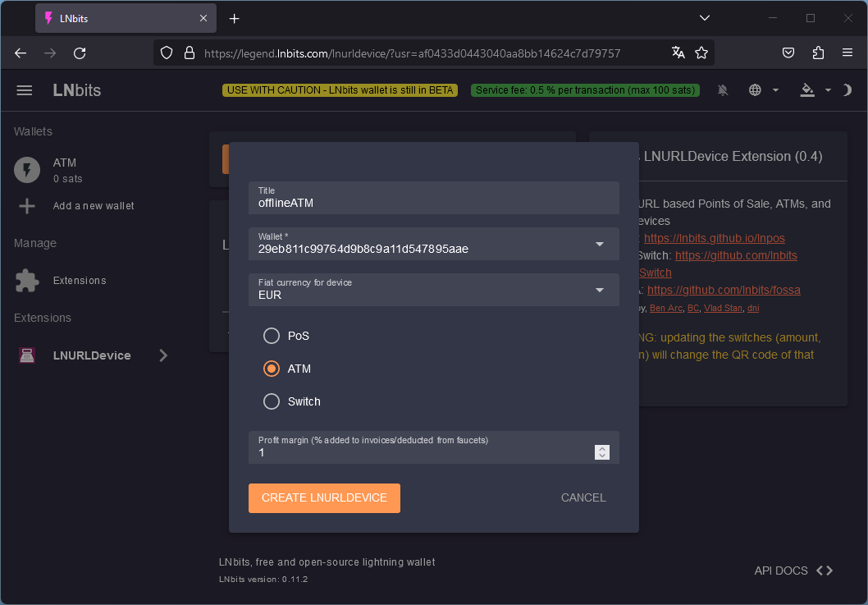Click the muted notification bell icon
868x605 pixels.
click(x=723, y=90)
